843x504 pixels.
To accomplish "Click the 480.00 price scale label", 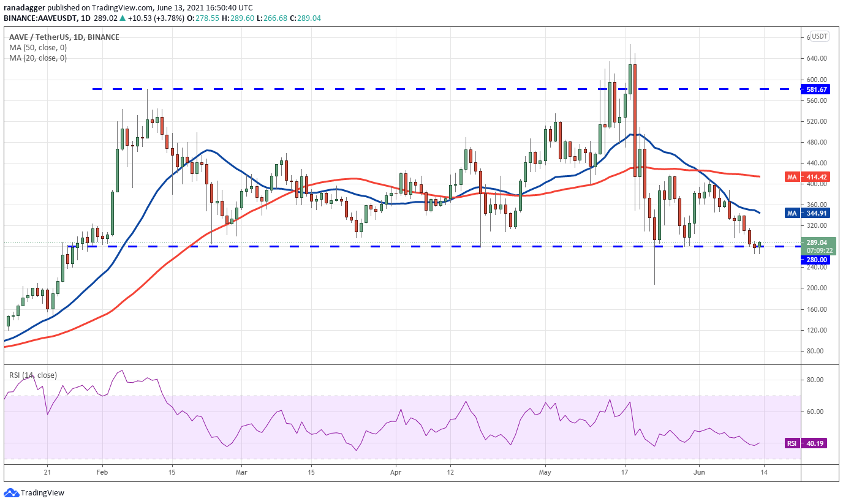I will (818, 142).
